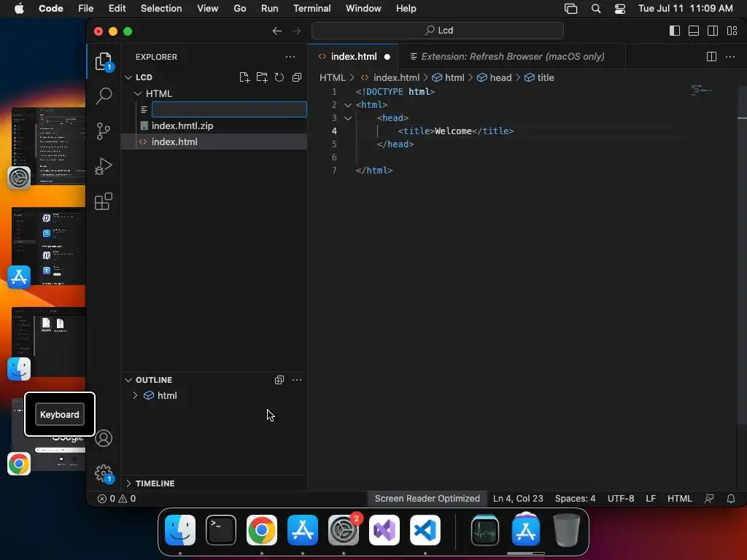The width and height of the screenshot is (747, 560).
Task: Toggle the bottom panel visibility
Action: tap(694, 31)
